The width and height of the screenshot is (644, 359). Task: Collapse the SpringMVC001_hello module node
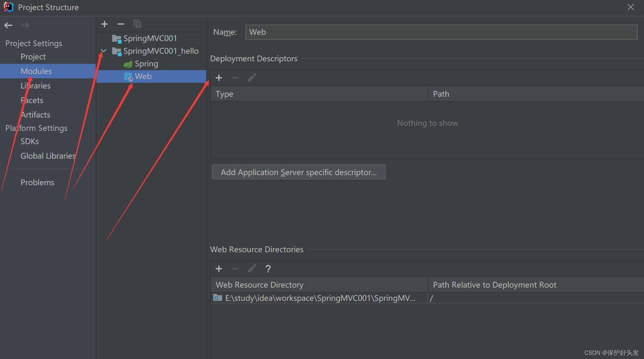pos(104,51)
